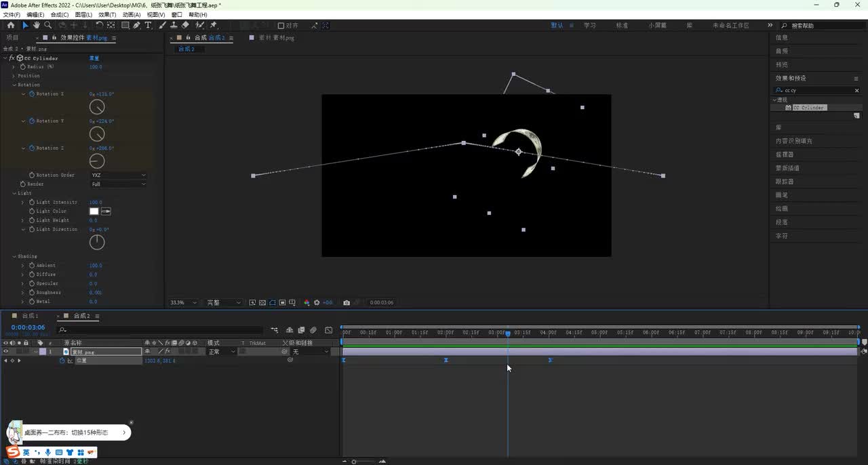This screenshot has width=868, height=465.
Task: Open the Render Full dropdown
Action: click(119, 184)
